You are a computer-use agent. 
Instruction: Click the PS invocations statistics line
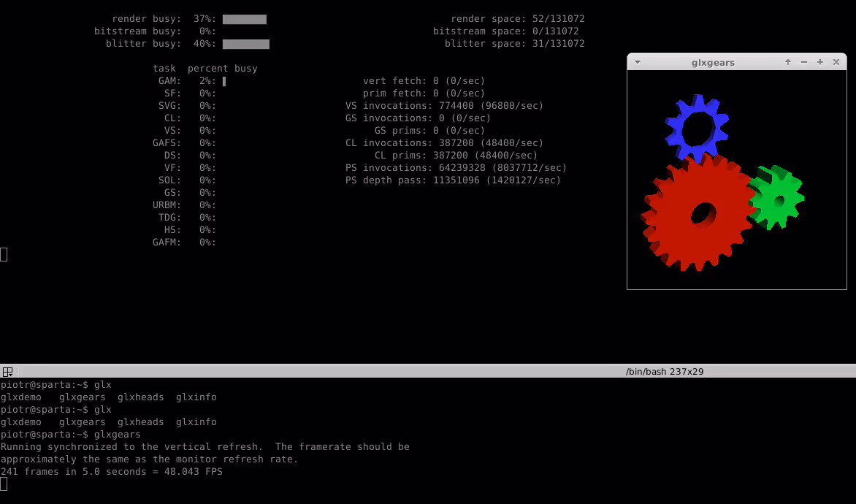click(456, 168)
